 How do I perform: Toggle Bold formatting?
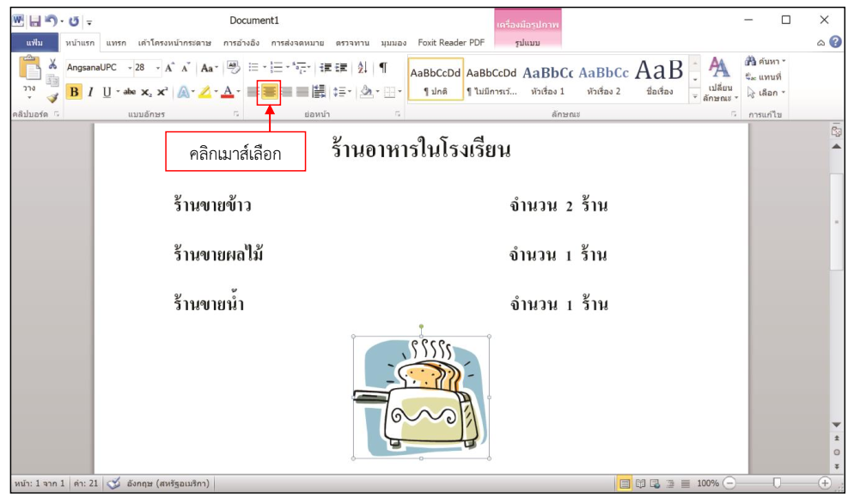pyautogui.click(x=73, y=92)
